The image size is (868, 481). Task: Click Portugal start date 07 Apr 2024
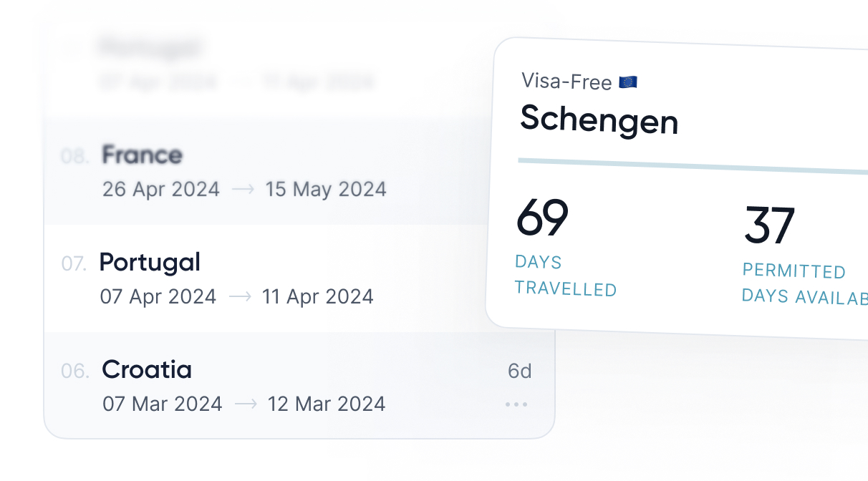click(158, 296)
